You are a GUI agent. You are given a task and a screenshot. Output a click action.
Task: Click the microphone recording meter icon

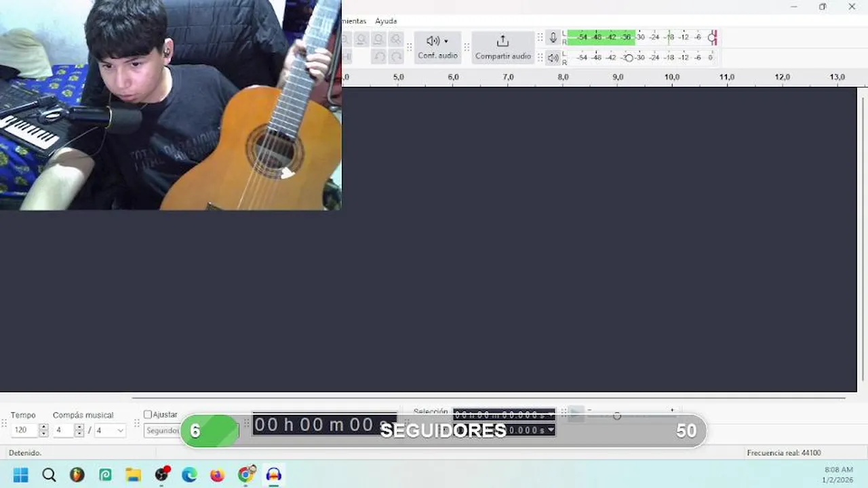pos(553,38)
